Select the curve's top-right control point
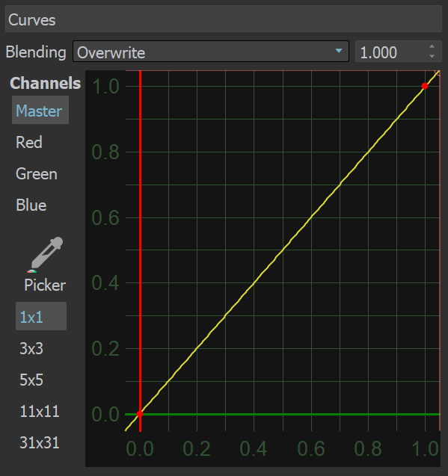Viewport: 448px width, 476px height. (425, 86)
